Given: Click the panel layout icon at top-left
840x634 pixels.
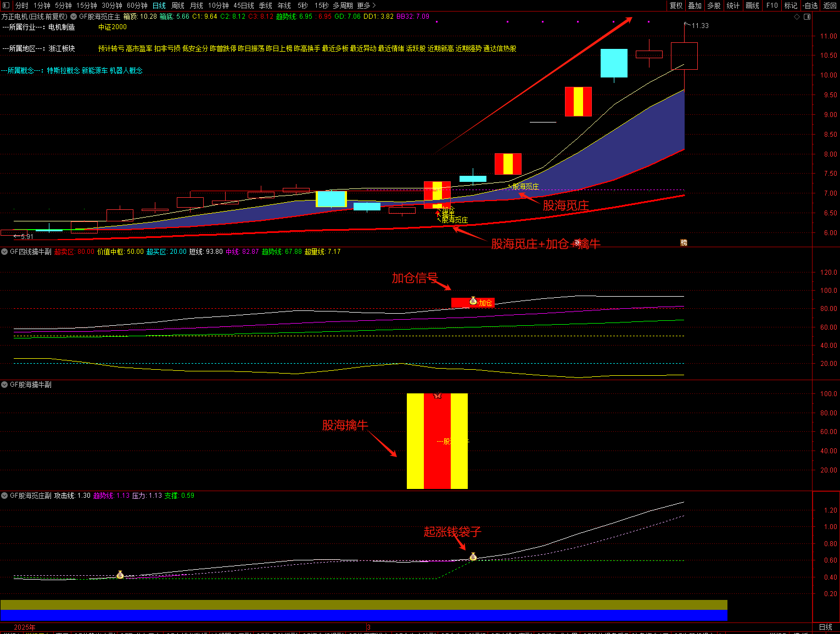Looking at the screenshot, I should pos(6,5).
